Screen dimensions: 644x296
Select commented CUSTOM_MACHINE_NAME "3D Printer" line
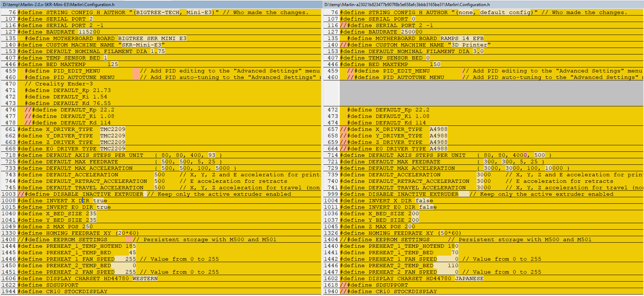[x=483, y=45]
